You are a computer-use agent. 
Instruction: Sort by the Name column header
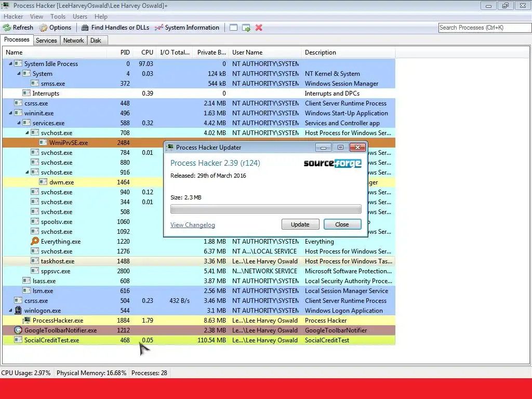pyautogui.click(x=55, y=52)
